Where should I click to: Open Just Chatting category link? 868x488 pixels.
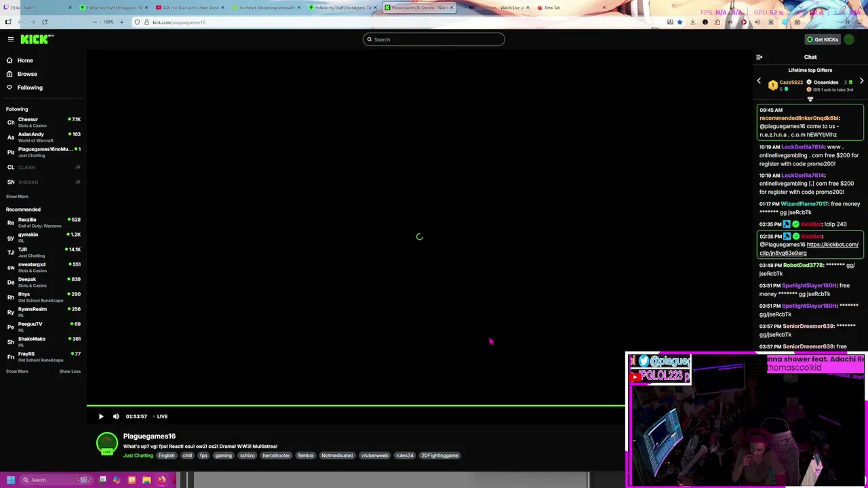[x=138, y=455]
